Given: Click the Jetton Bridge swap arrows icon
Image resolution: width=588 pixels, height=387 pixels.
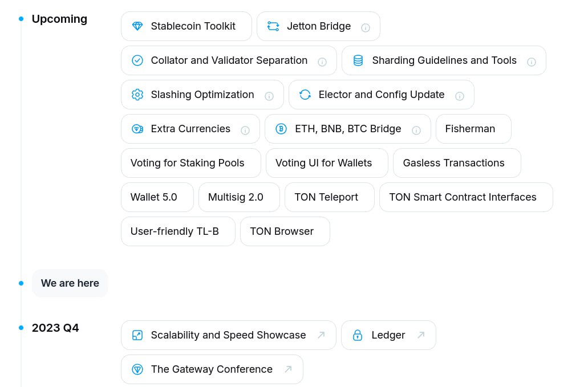Looking at the screenshot, I should click(273, 26).
